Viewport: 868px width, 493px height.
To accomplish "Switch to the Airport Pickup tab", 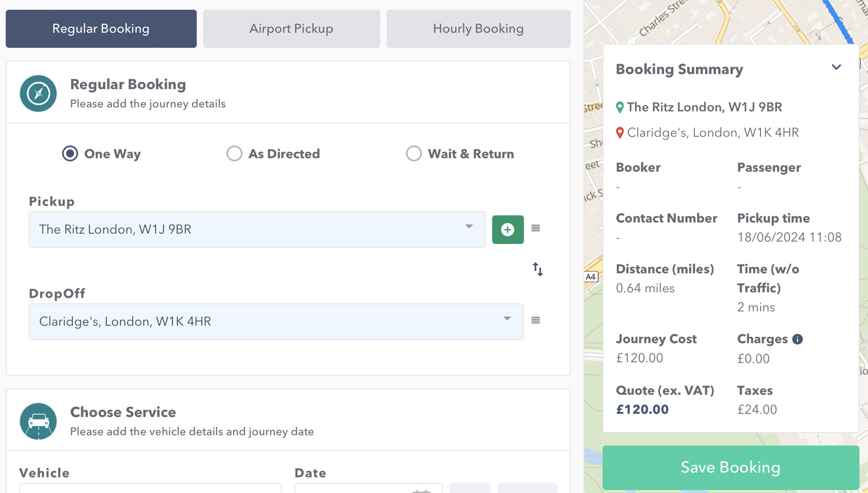I will coord(291,28).
